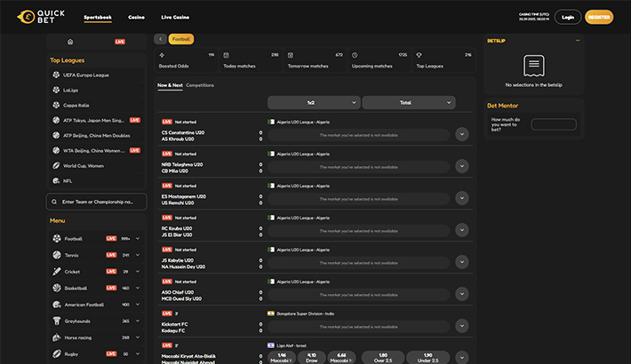This screenshot has height=364, width=631.
Task: Select the Horse racing icon in the Menu
Action: coord(57,337)
